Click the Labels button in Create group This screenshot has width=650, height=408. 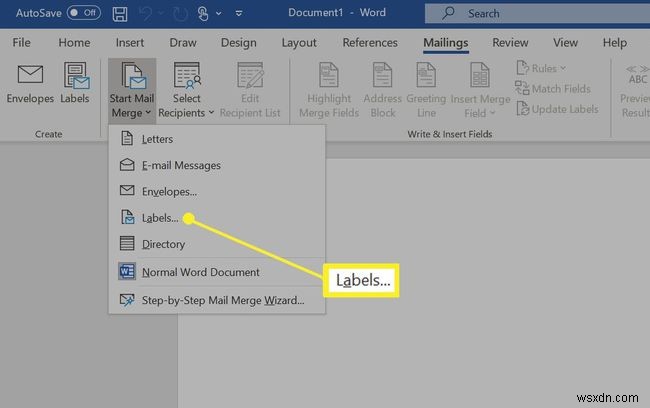click(75, 83)
